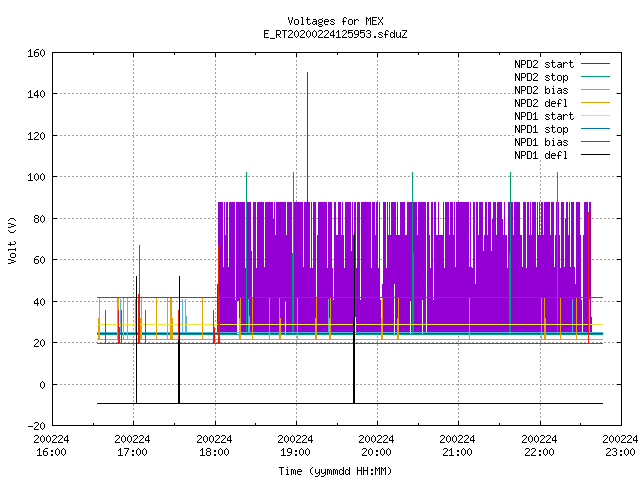Click the x-axis tick label 16:00
Screen dimensions: 640x480
(51, 452)
